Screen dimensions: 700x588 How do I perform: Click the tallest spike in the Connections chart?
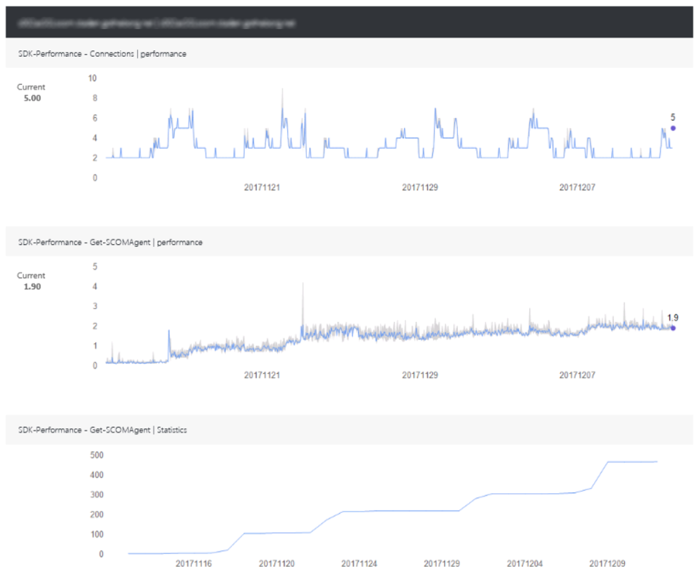pos(282,90)
